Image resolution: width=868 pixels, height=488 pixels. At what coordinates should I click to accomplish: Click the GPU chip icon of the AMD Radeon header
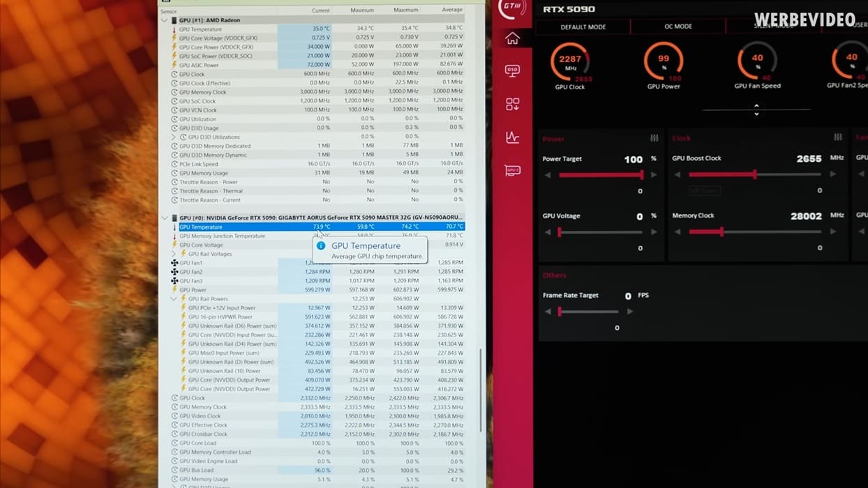tap(174, 20)
